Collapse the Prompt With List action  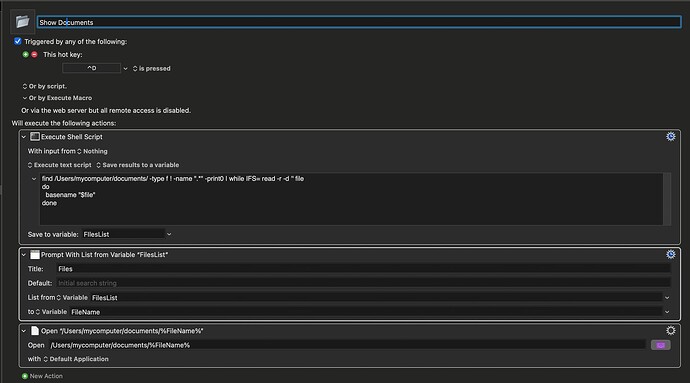(24, 255)
